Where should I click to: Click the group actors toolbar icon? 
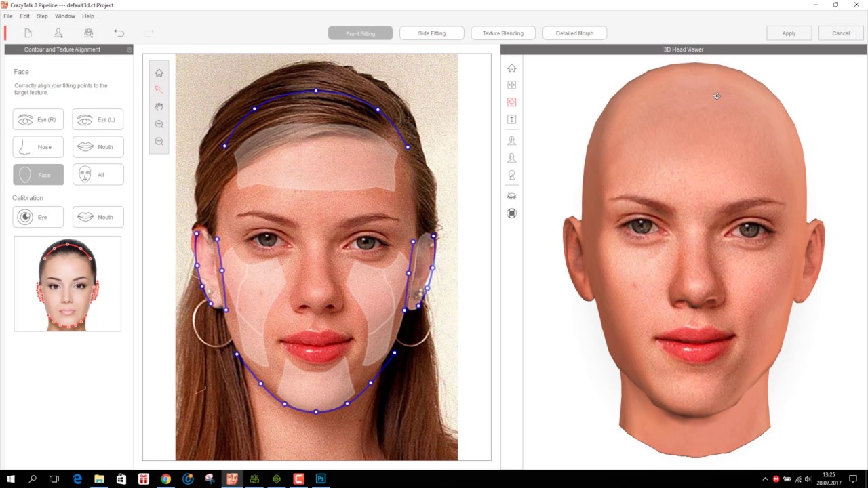pyautogui.click(x=89, y=33)
